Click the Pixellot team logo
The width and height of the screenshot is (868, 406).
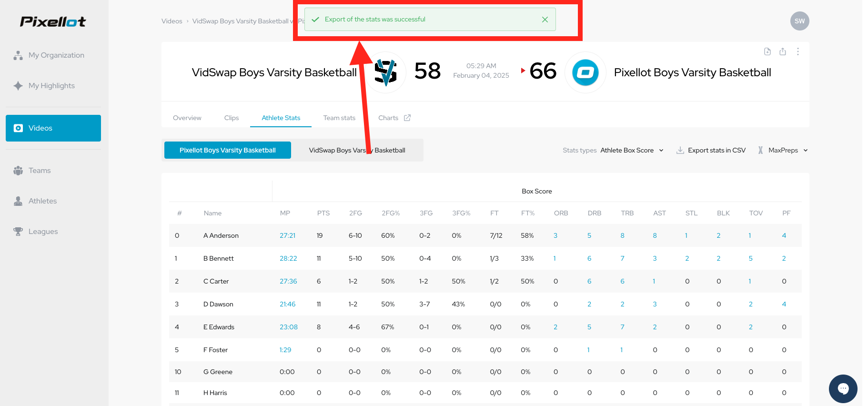[x=585, y=72]
